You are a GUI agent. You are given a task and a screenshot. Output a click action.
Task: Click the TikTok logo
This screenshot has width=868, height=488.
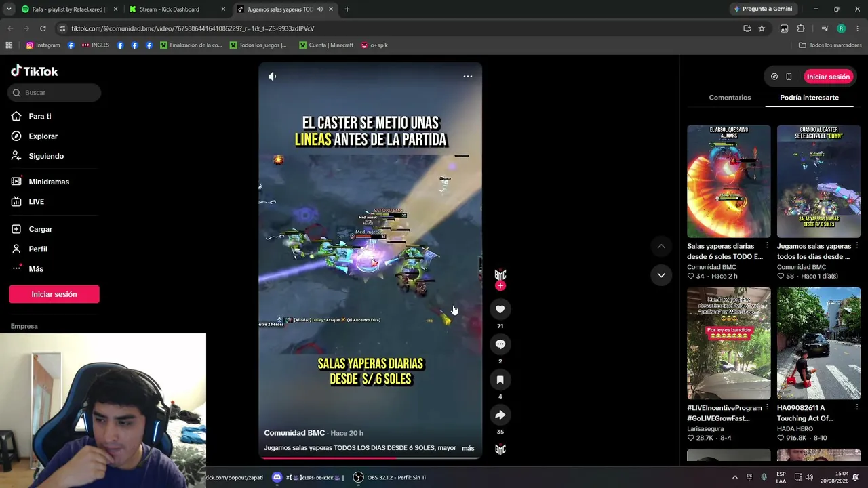coord(35,71)
